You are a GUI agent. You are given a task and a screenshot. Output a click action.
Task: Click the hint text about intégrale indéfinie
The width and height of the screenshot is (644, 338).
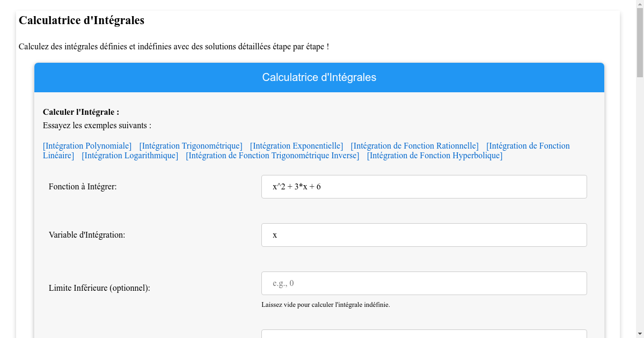pyautogui.click(x=325, y=304)
